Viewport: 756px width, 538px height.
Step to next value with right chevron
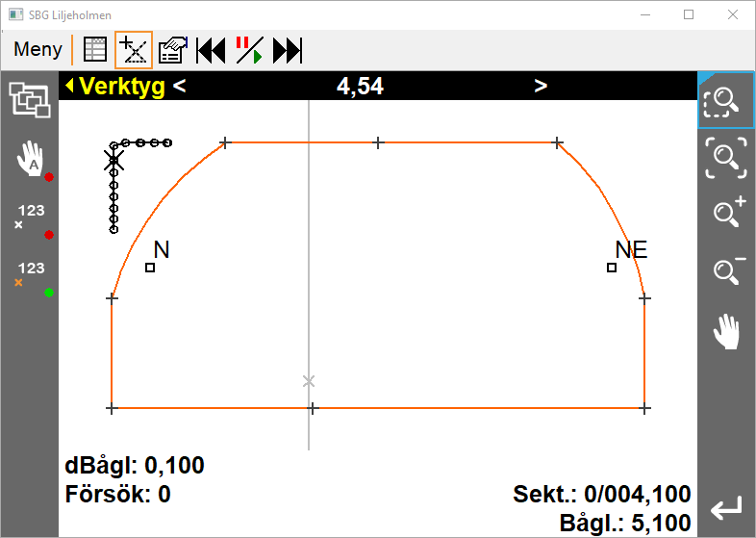click(541, 87)
